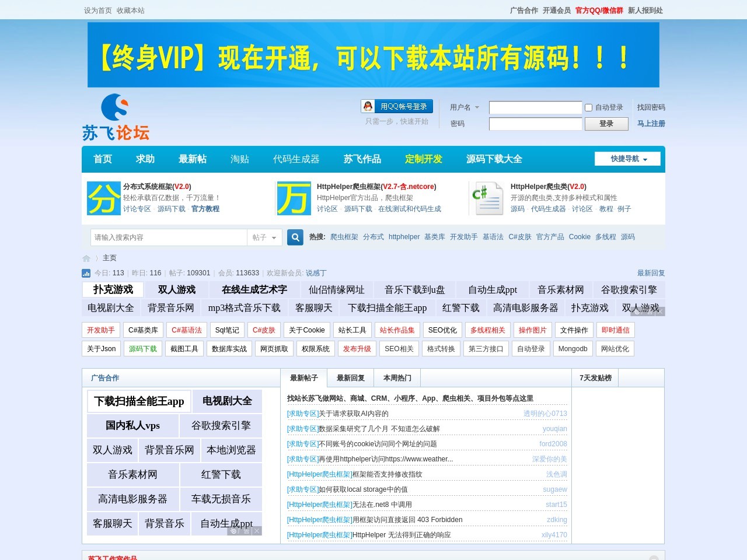Open the 关于Cookie tag button
The width and height of the screenshot is (747, 560).
[307, 330]
